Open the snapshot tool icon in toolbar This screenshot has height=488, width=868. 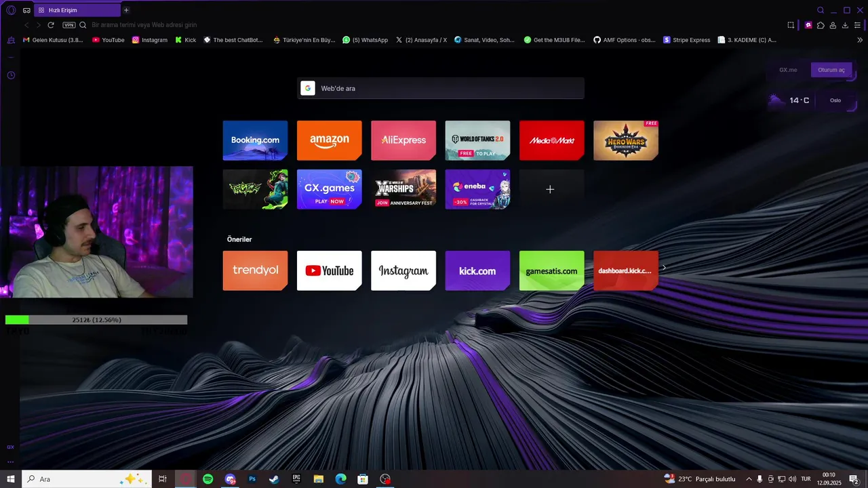pos(791,25)
